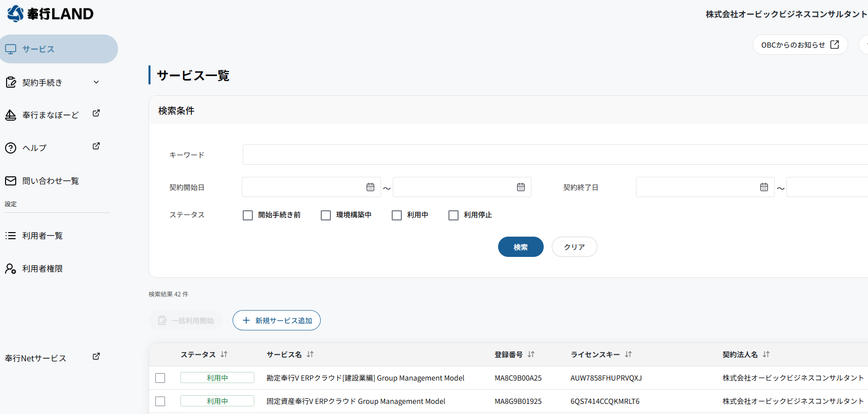Click the クリア button
Screen dimensions: 868x414
tap(575, 247)
